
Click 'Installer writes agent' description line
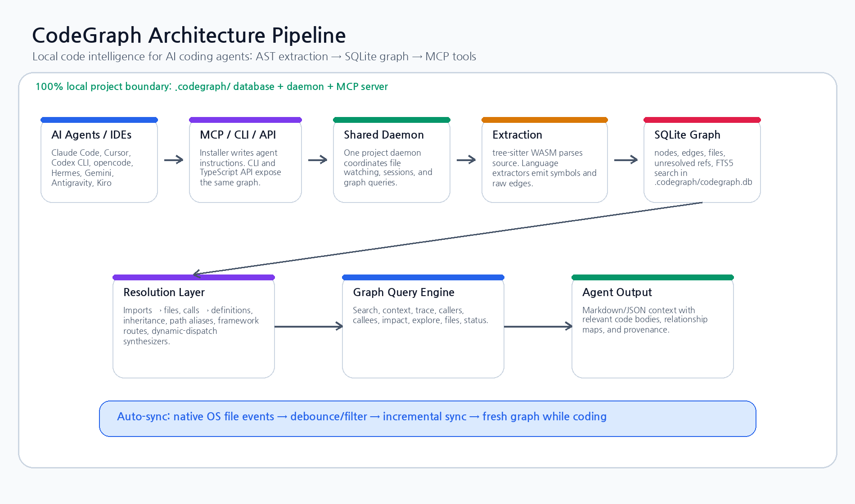(x=238, y=153)
